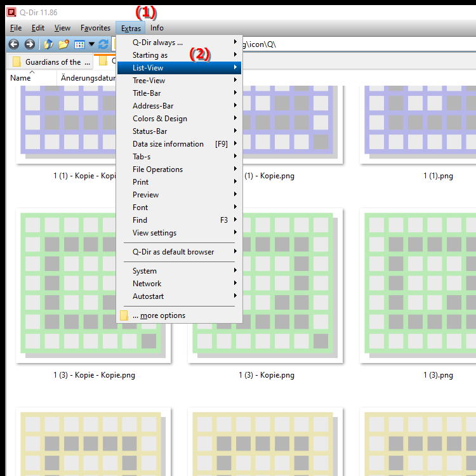The width and height of the screenshot is (476, 476).
Task: Open the Colors & Design submenu
Action: point(179,119)
